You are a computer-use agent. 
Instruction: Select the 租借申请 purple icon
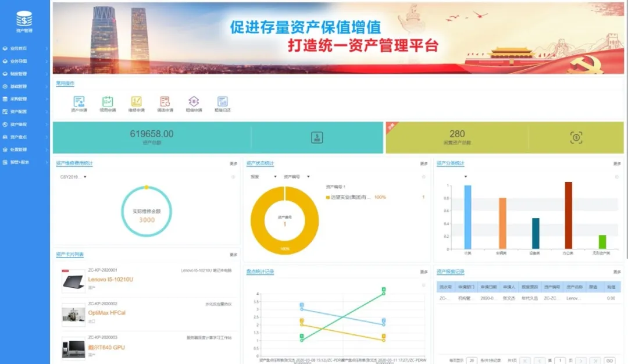tap(194, 102)
